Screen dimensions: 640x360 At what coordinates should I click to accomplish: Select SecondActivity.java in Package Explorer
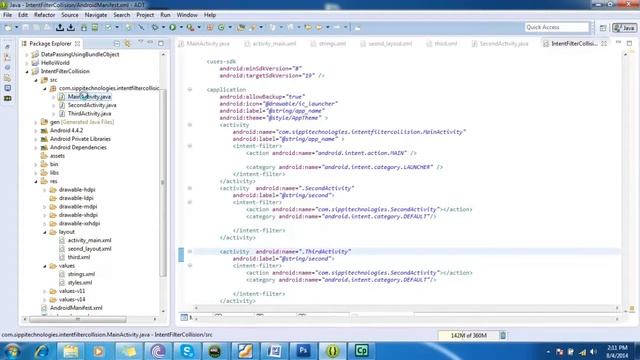tap(92, 105)
